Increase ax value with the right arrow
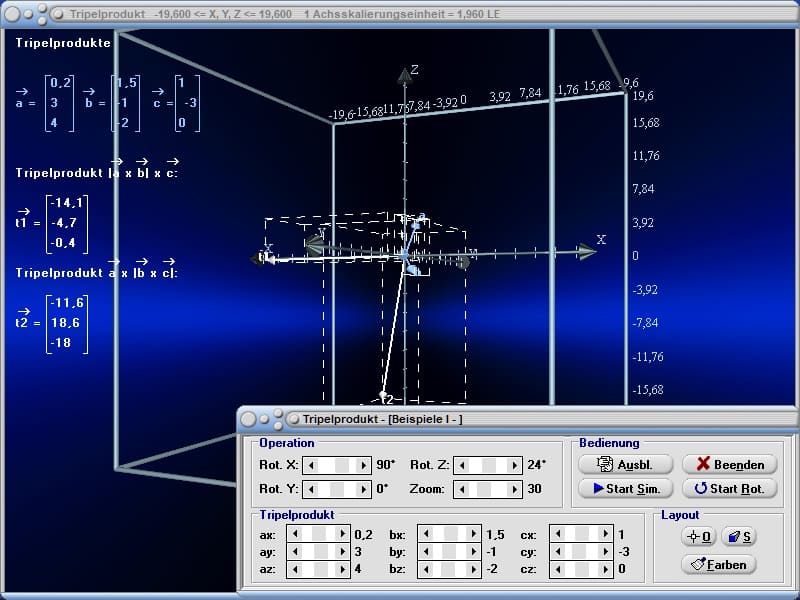 [342, 534]
